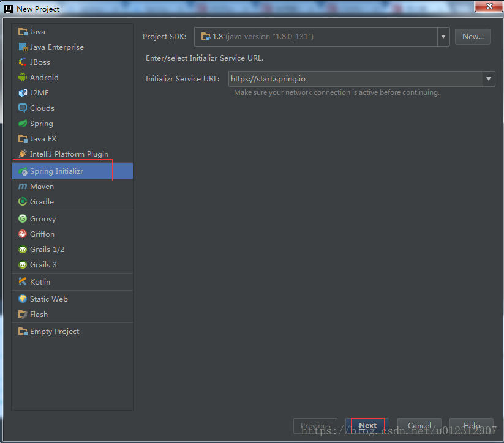Image resolution: width=504 pixels, height=443 pixels.
Task: Click the Previous button
Action: coord(315,426)
